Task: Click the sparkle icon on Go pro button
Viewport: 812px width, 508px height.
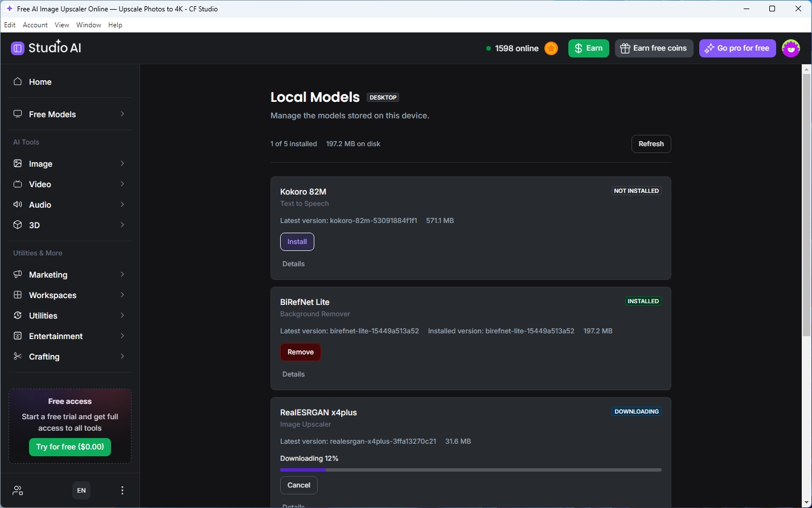Action: (x=710, y=48)
